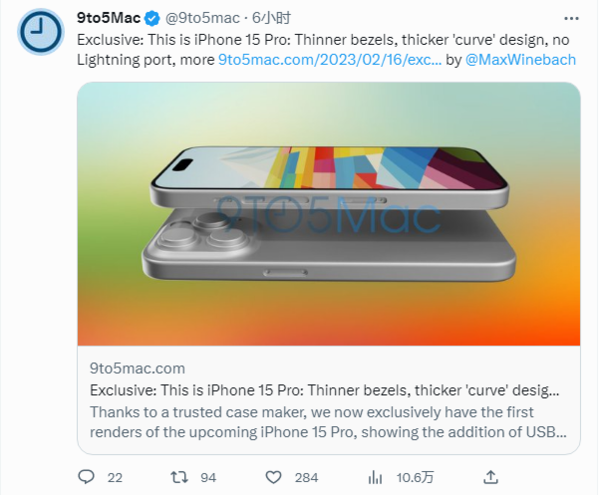Click the retweet count 94
The height and width of the screenshot is (495, 600).
coord(208,476)
